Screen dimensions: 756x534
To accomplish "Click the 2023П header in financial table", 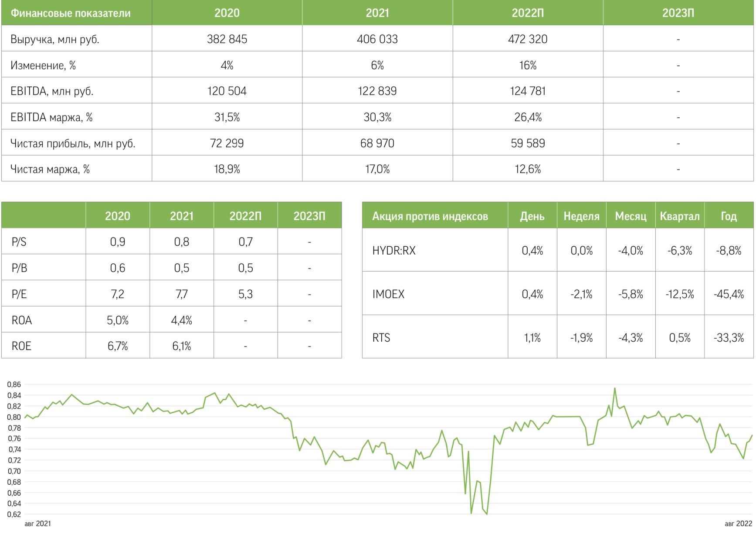I will point(678,13).
